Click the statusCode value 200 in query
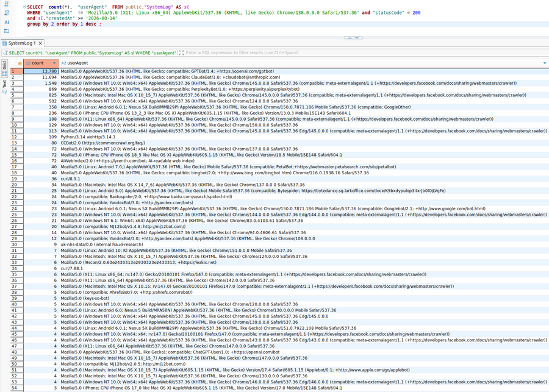Image resolution: width=549 pixels, height=392 pixels. tap(416, 13)
